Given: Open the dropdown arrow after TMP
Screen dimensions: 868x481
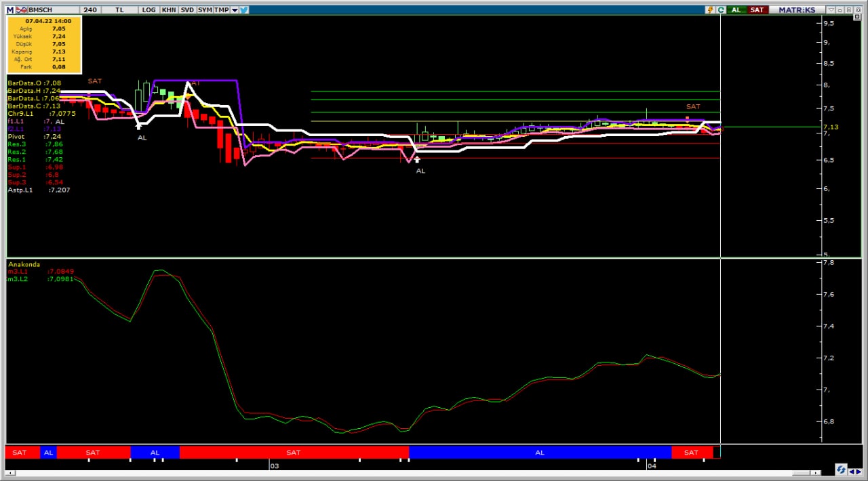Looking at the screenshot, I should pos(235,10).
